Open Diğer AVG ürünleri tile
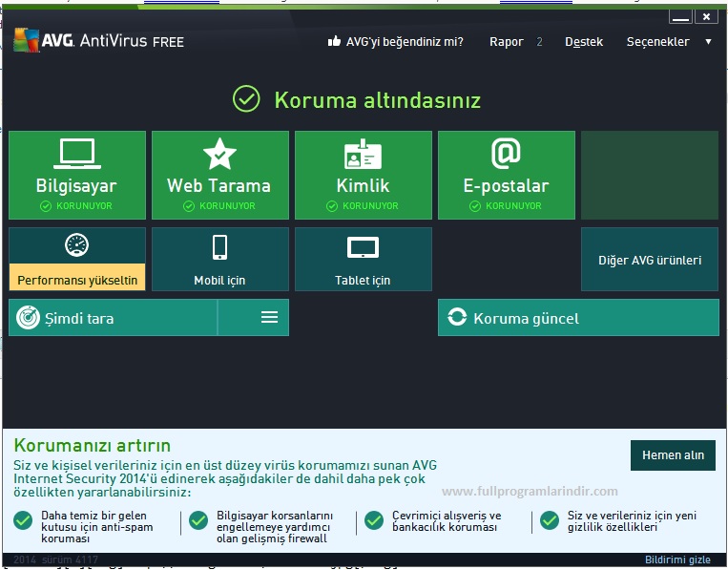 (650, 259)
